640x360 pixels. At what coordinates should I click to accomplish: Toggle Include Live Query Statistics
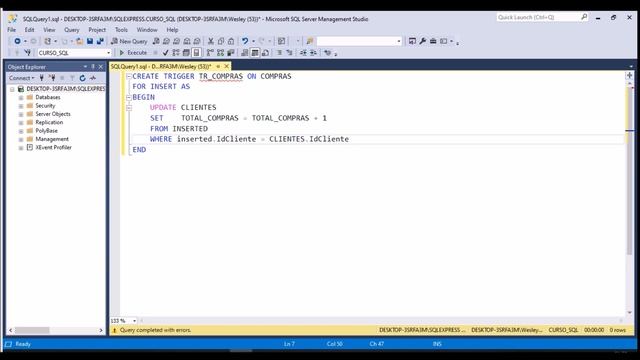tap(220, 53)
